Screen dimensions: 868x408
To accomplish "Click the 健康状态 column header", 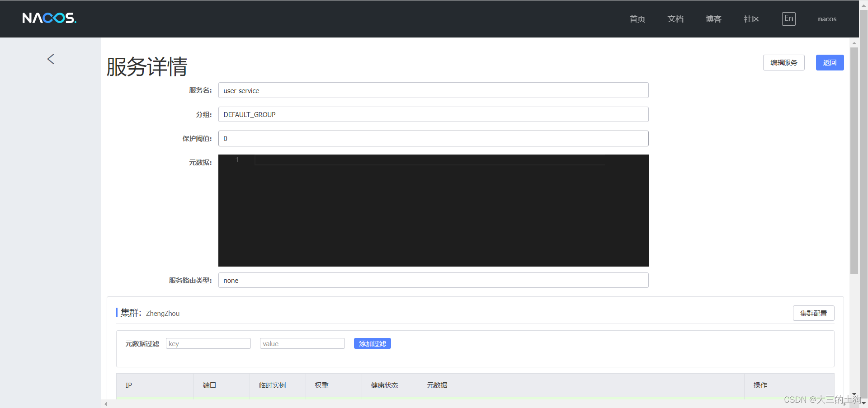I will (390, 385).
